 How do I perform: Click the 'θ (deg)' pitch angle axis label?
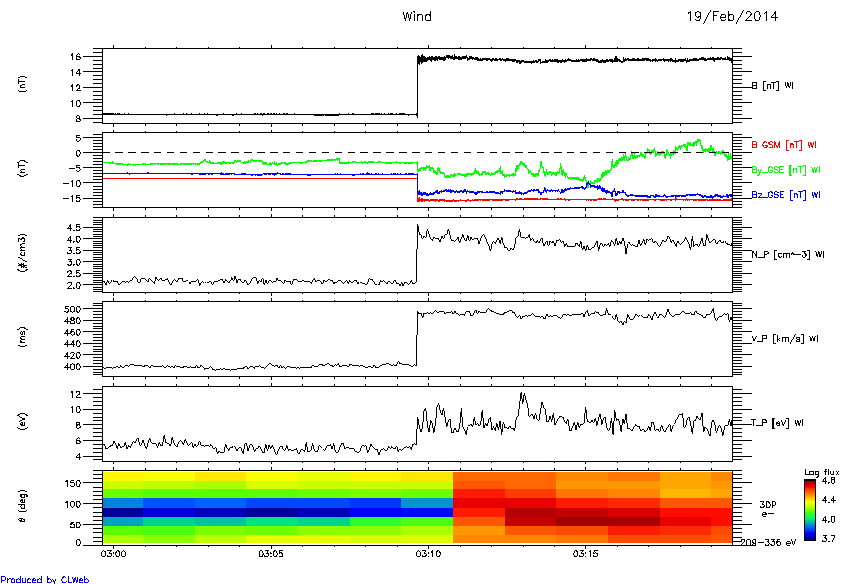point(23,506)
